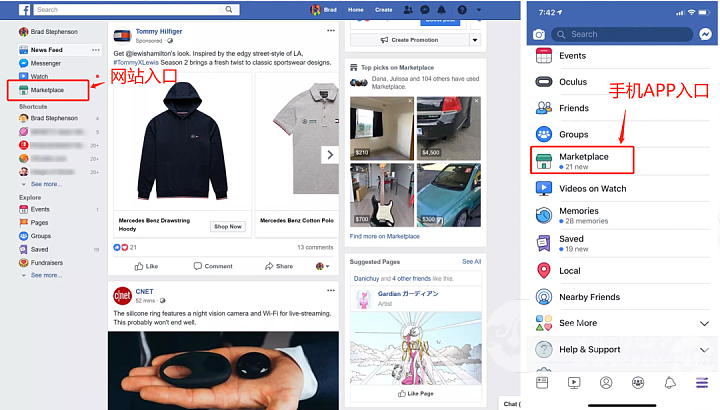
Task: Open the help question mark icon
Action: [x=462, y=10]
